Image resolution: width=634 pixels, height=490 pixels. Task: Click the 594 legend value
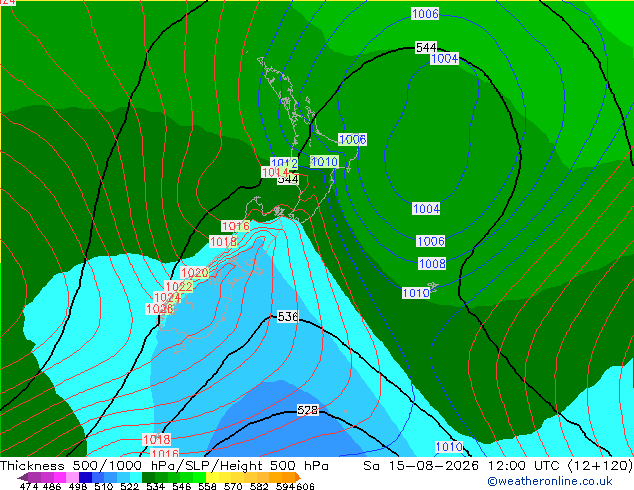(285, 486)
